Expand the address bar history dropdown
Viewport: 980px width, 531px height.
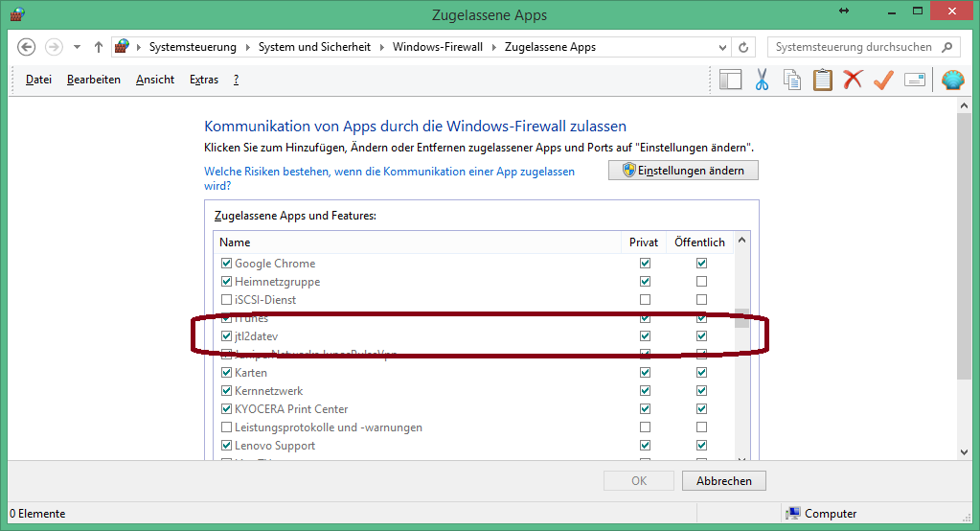(x=721, y=47)
